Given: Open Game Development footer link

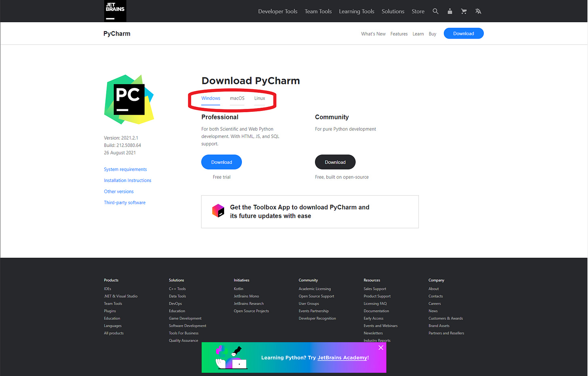Looking at the screenshot, I should click(185, 318).
